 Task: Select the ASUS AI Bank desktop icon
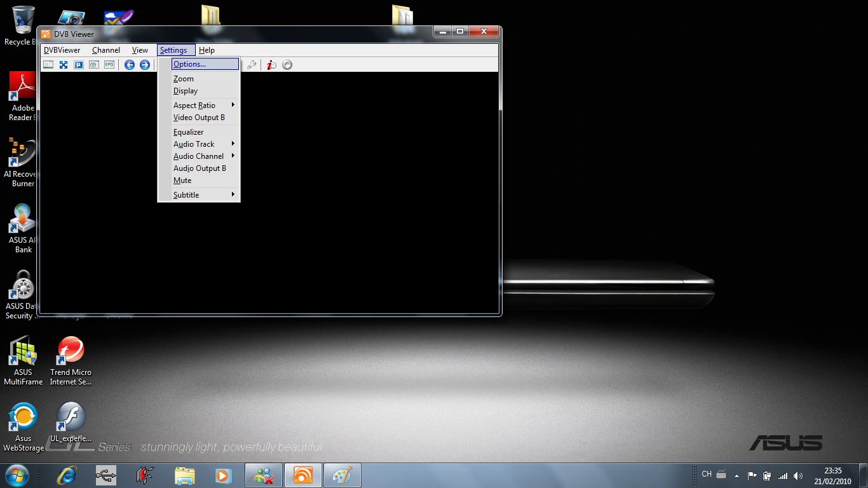click(21, 228)
